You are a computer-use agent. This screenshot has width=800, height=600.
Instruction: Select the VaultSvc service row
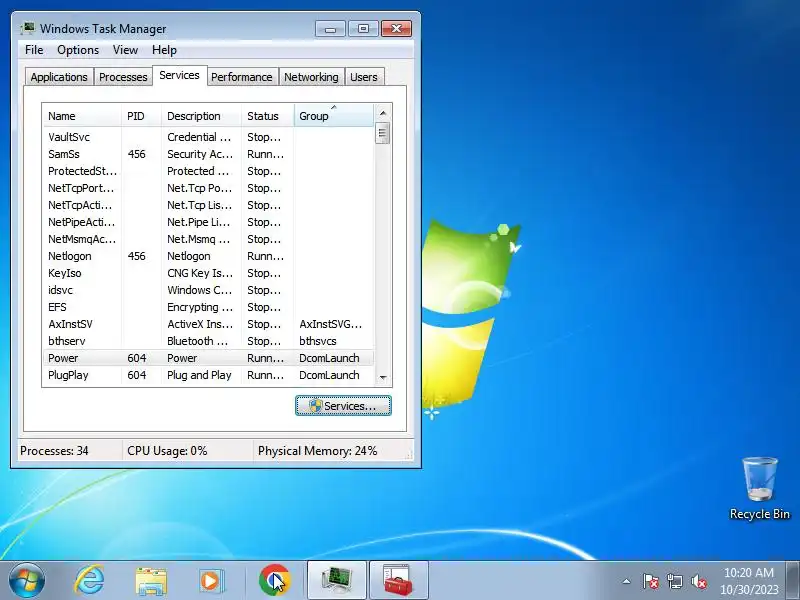click(208, 137)
